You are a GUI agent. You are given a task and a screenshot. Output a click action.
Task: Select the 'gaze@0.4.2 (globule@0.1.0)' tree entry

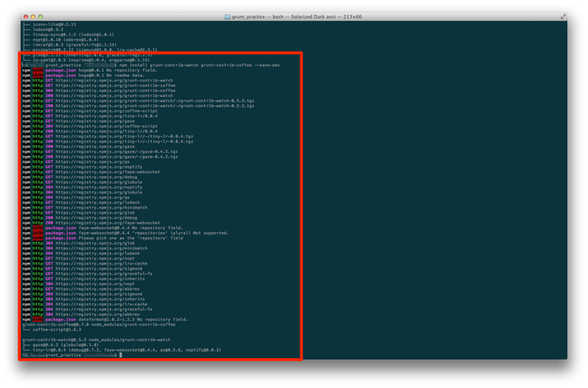click(65, 344)
